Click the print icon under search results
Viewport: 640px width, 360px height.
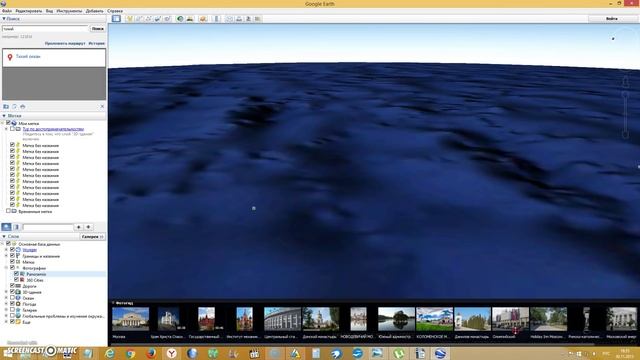[22, 107]
